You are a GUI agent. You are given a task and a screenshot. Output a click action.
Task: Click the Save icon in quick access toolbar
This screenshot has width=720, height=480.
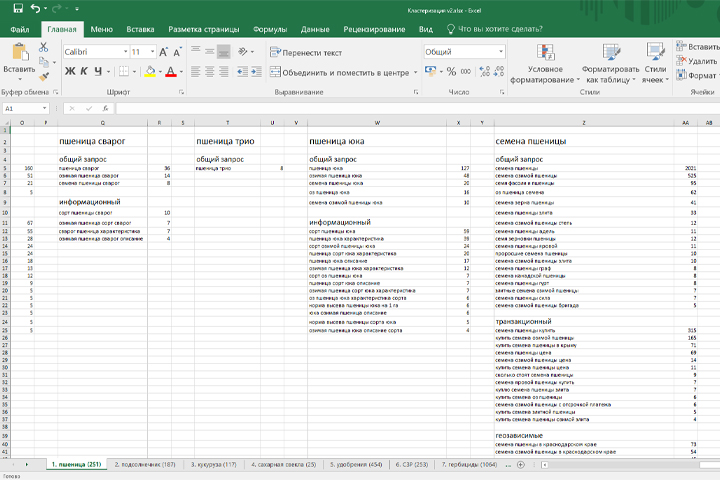(17, 9)
